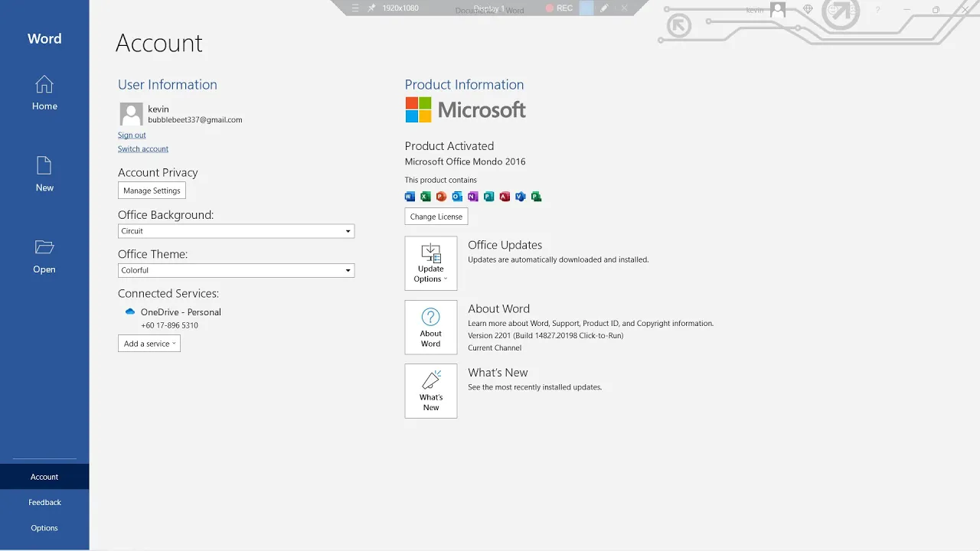The height and width of the screenshot is (551, 980).
Task: Click the OneDrive cloud icon
Action: (x=130, y=311)
